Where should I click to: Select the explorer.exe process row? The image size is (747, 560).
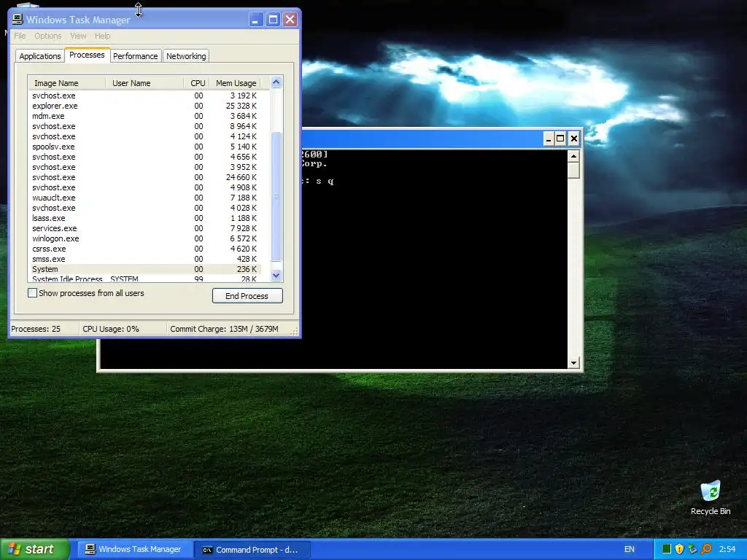(x=144, y=106)
